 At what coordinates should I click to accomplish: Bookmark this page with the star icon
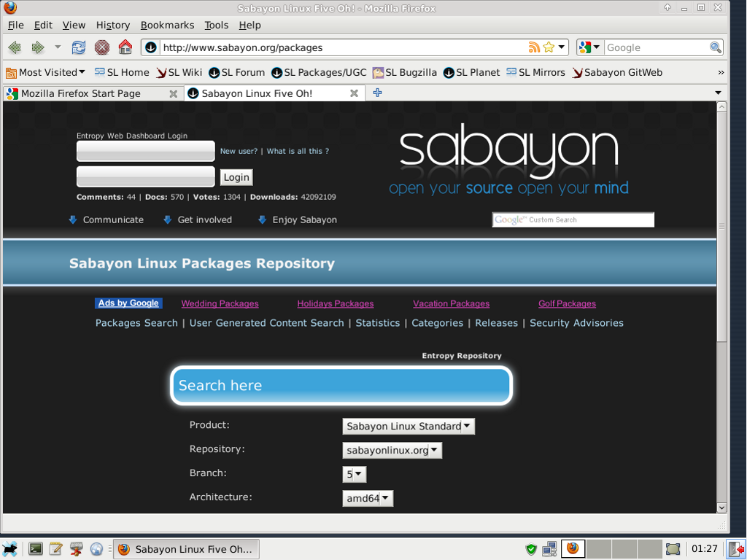[x=549, y=47]
